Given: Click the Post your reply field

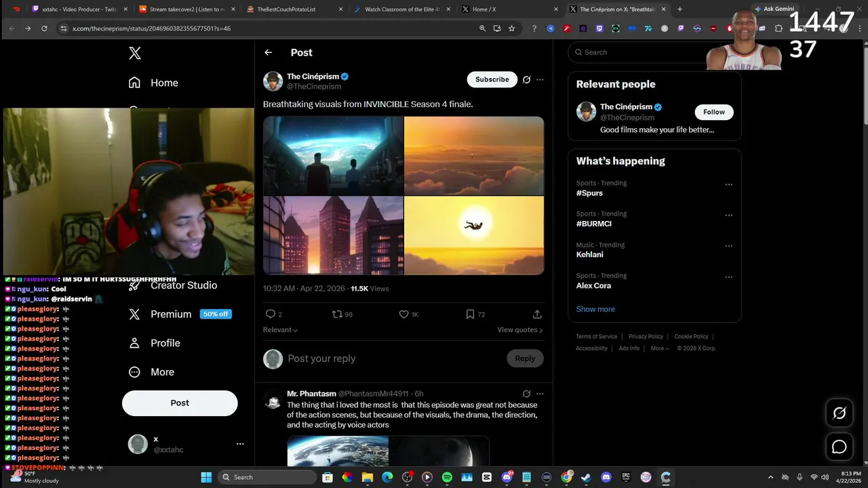Looking at the screenshot, I should 393,359.
